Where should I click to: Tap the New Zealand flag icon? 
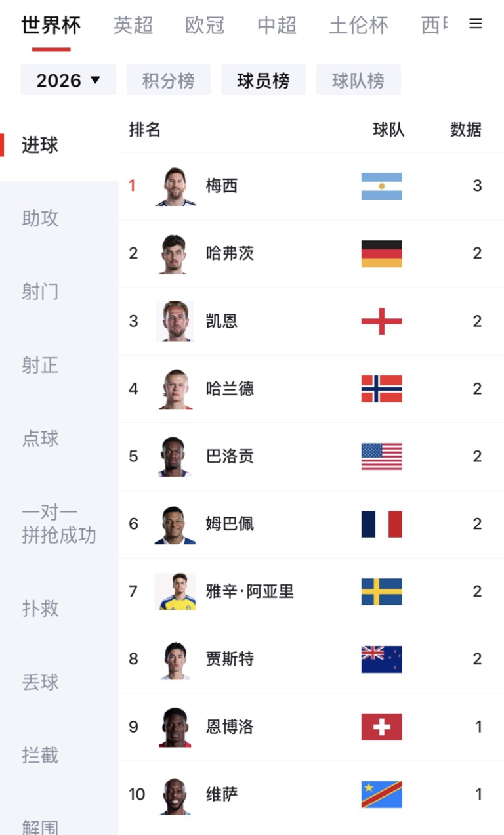point(381,659)
